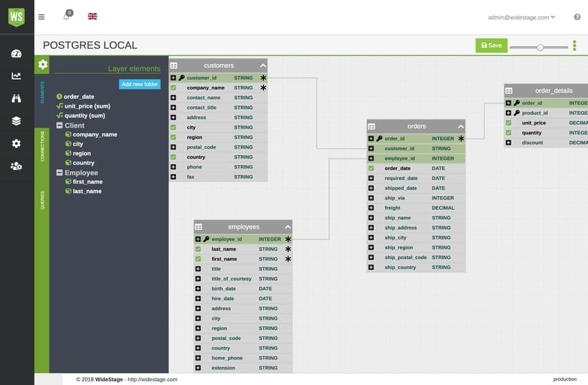Click the Add new folder button
This screenshot has width=588, height=385.
[140, 84]
